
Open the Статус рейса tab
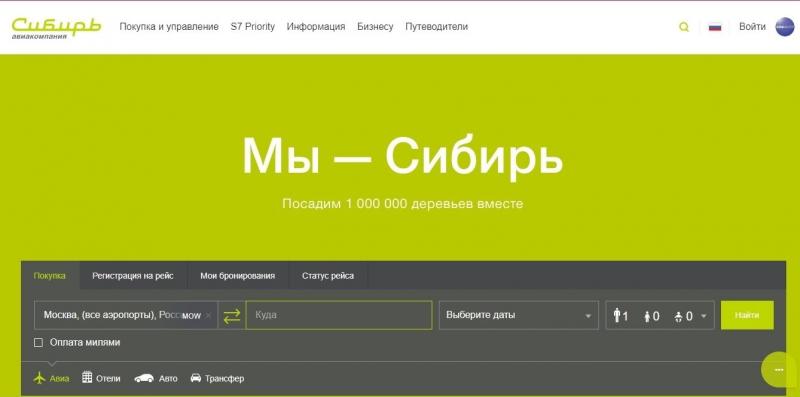tap(328, 276)
